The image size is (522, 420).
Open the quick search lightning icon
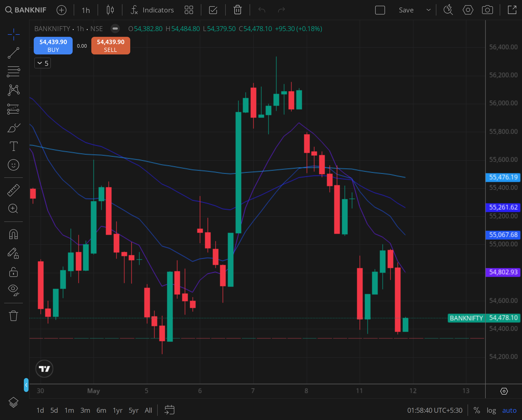coord(448,10)
